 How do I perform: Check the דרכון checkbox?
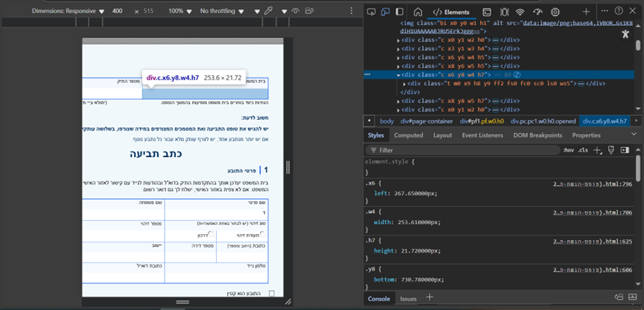210,233
